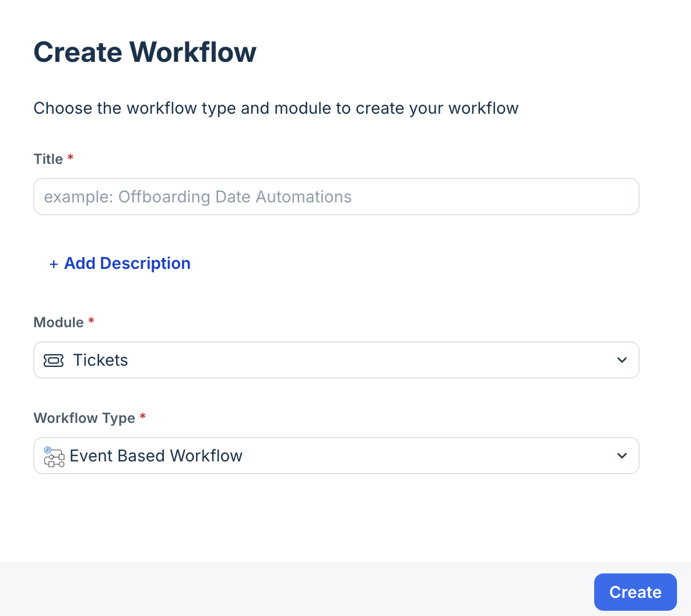Click the red asterisk after Workflow Type

pyautogui.click(x=143, y=417)
